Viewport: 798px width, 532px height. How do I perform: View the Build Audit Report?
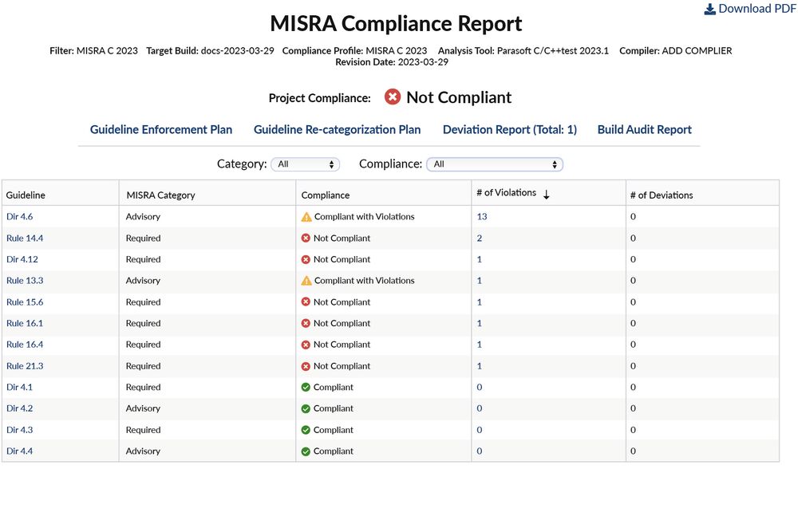coord(644,129)
